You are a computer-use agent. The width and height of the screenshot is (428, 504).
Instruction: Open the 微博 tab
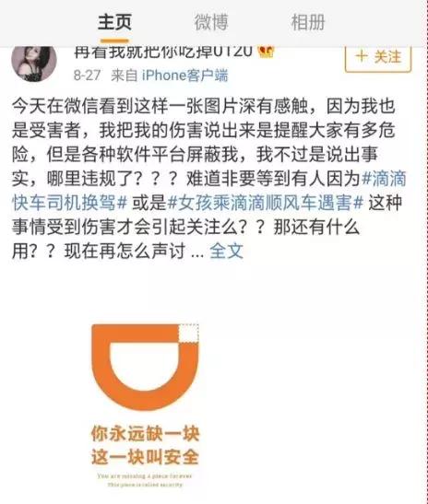[211, 22]
